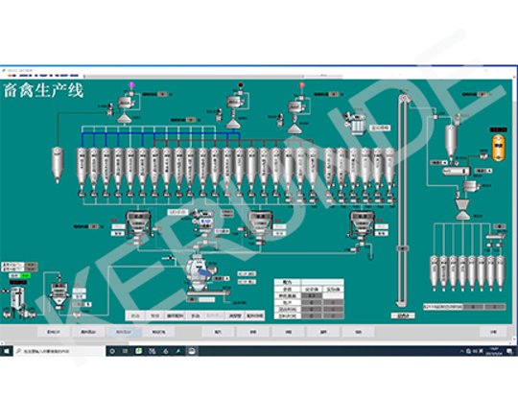Select the first bottom navigation tab
518x420 pixels.
[x=54, y=332]
